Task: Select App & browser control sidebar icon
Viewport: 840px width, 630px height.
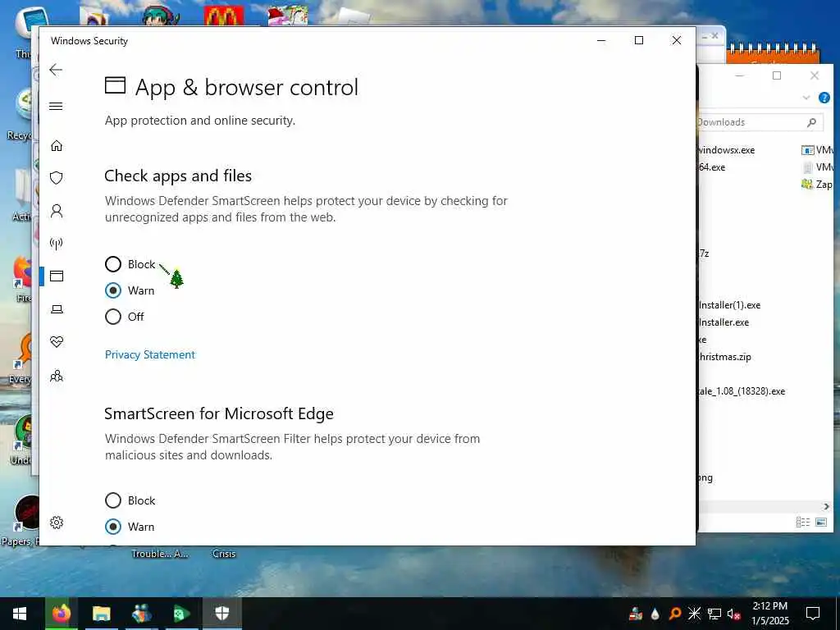Action: coord(57,276)
